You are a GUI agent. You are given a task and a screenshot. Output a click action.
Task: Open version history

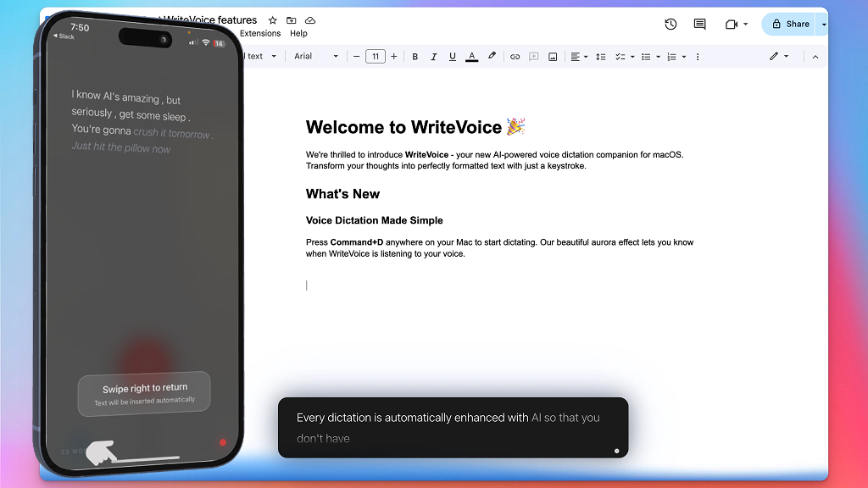coord(670,24)
